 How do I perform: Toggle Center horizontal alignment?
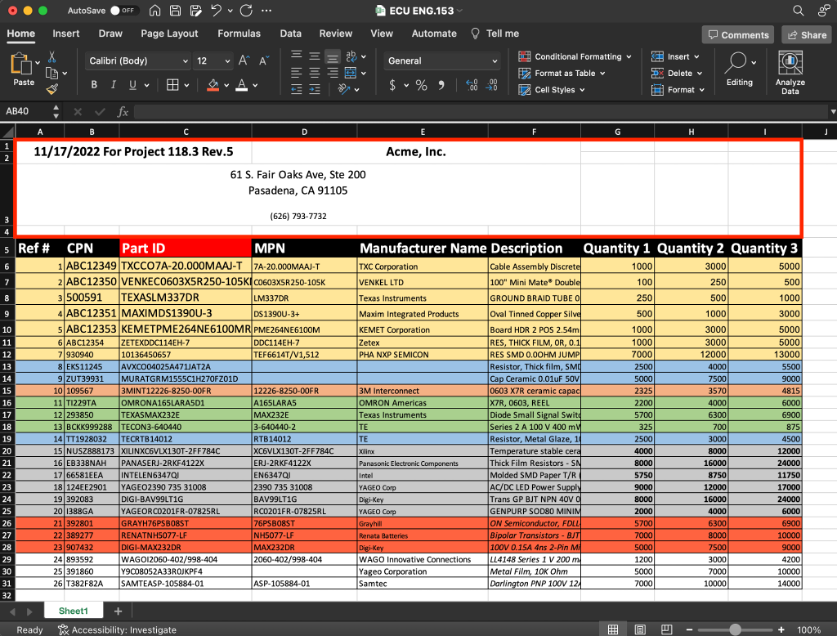[315, 73]
